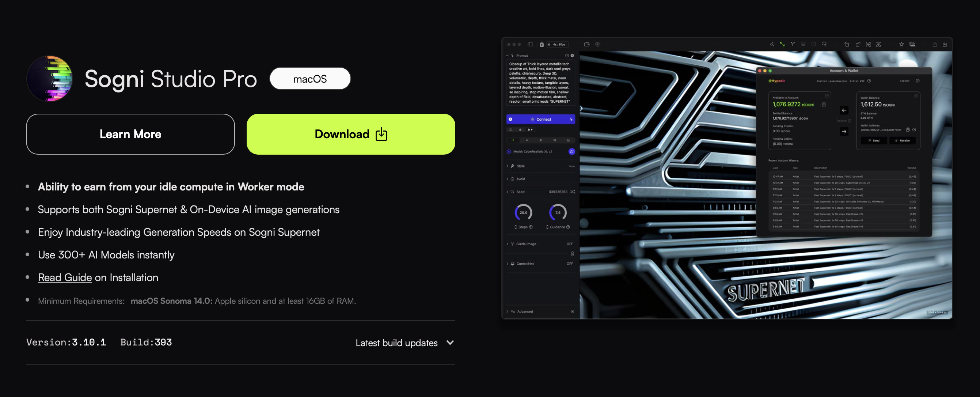
Task: Expand the Advanced section
Action: point(525,311)
